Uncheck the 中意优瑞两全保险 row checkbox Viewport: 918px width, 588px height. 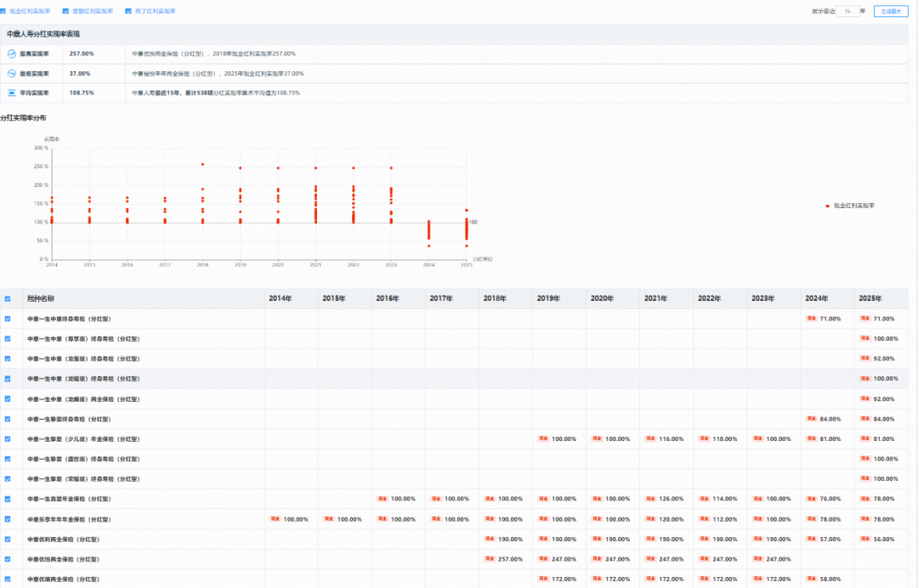click(x=8, y=579)
